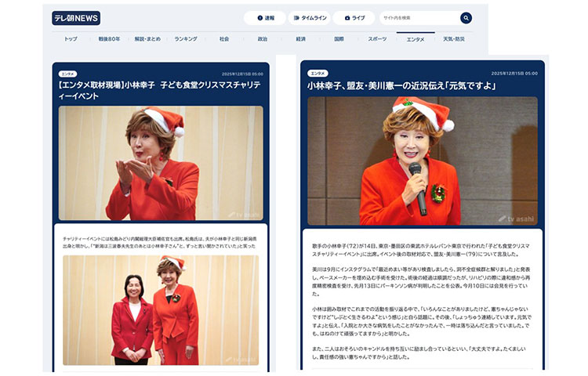Click the search magnifier icon button
This screenshot has height=376, width=588.
point(466,18)
